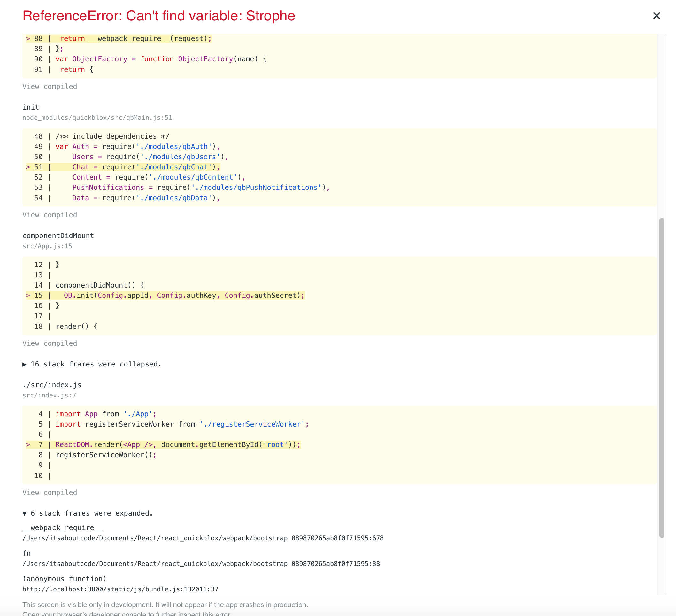Click the __webpack_require__ bootstrap path ending in :678
Screen dimensions: 676x616
(x=203, y=538)
